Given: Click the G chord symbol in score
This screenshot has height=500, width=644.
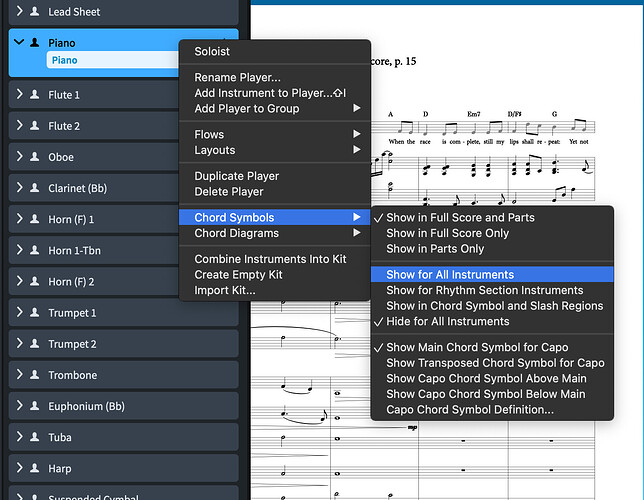Looking at the screenshot, I should pyautogui.click(x=554, y=114).
